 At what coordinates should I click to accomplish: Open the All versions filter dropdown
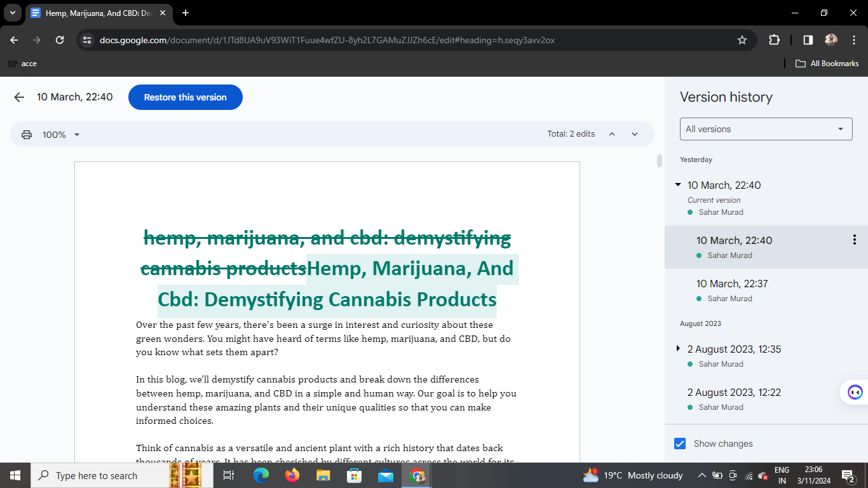[766, 129]
